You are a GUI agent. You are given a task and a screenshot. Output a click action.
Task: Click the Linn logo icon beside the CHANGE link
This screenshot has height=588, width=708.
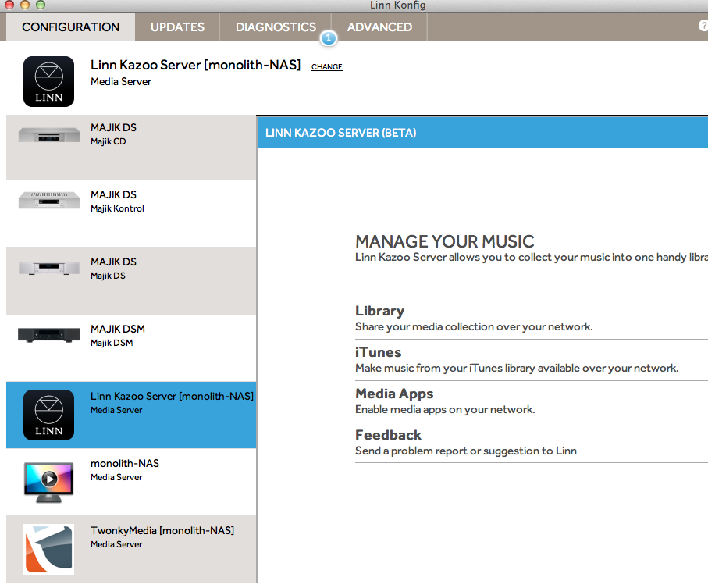[x=48, y=81]
